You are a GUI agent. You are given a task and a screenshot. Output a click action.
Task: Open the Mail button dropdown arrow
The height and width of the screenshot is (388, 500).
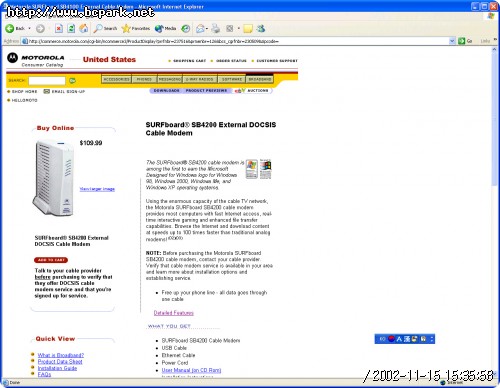[x=207, y=29]
